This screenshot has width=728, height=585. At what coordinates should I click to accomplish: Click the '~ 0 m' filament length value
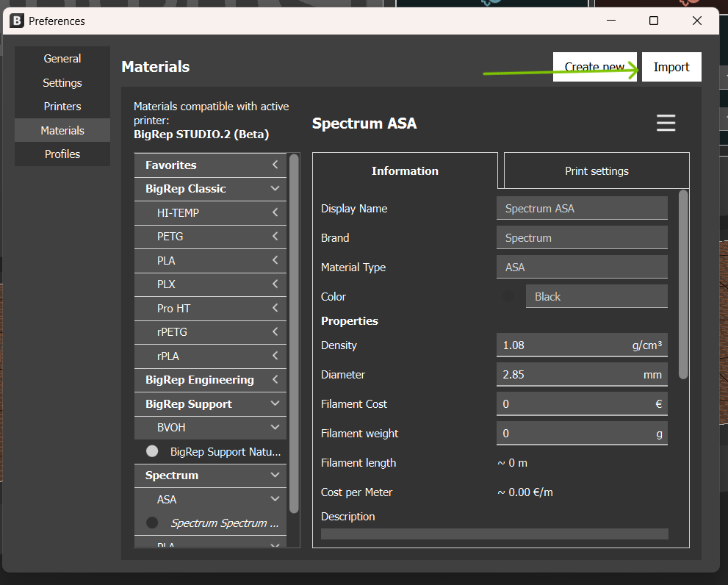pos(512,463)
